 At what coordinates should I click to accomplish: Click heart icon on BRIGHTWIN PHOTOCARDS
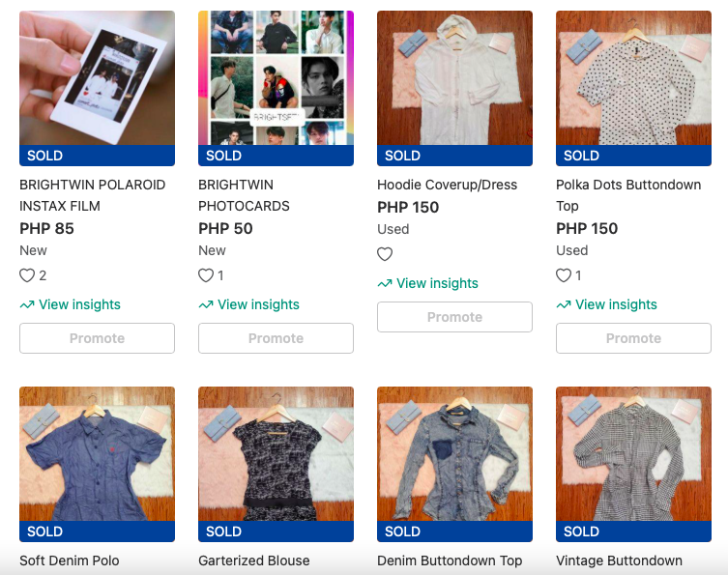point(206,275)
